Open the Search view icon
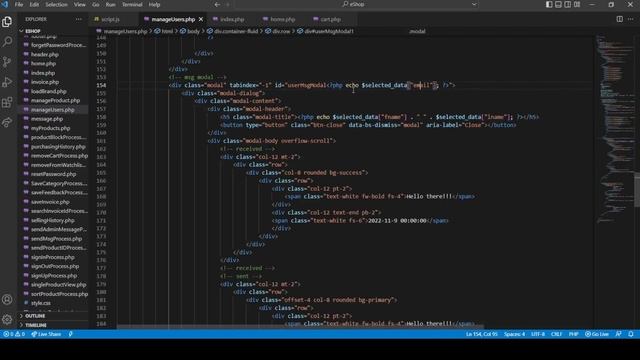This screenshot has height=360, width=640. pyautogui.click(x=7, y=42)
